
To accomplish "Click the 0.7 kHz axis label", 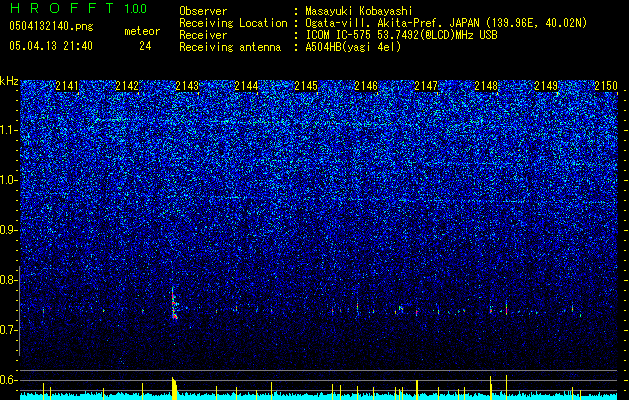I will click(x=9, y=330).
